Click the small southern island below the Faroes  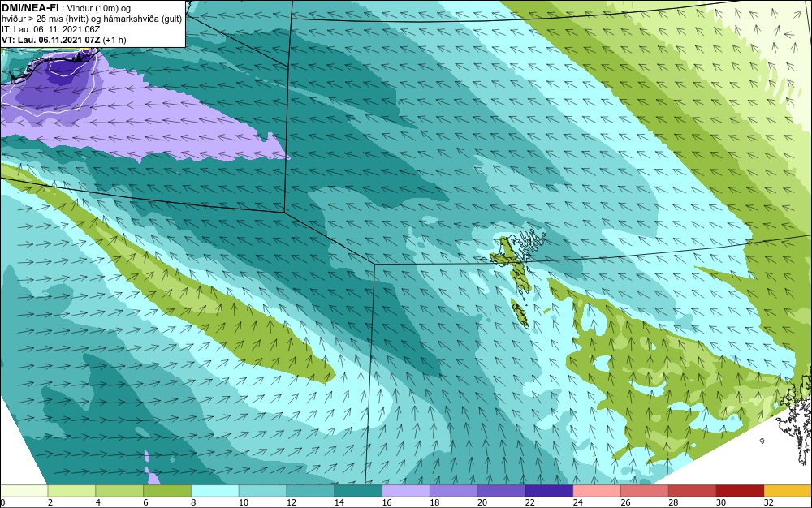click(x=520, y=313)
